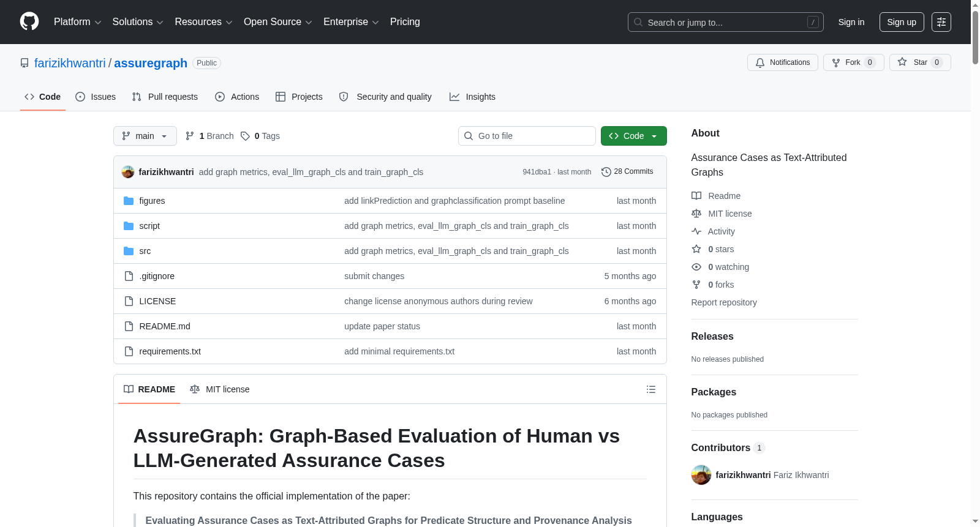Expand the Platform menu
This screenshot has height=527, width=980.
click(x=77, y=22)
